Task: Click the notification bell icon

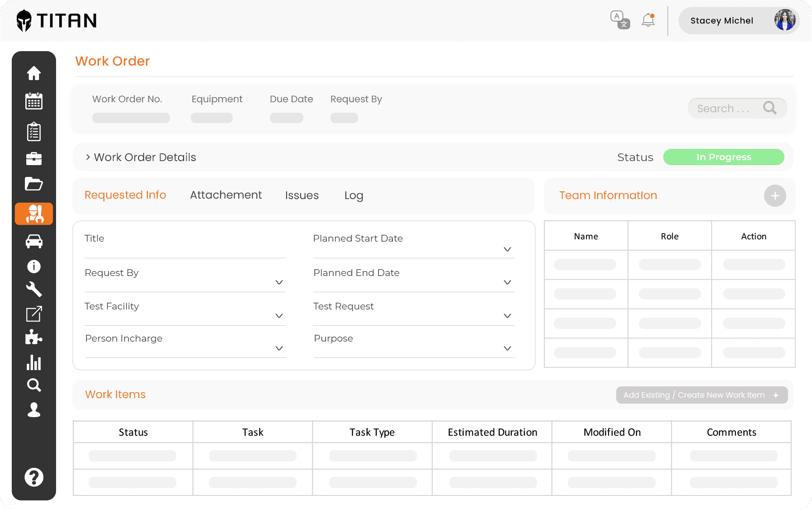Action: point(647,20)
